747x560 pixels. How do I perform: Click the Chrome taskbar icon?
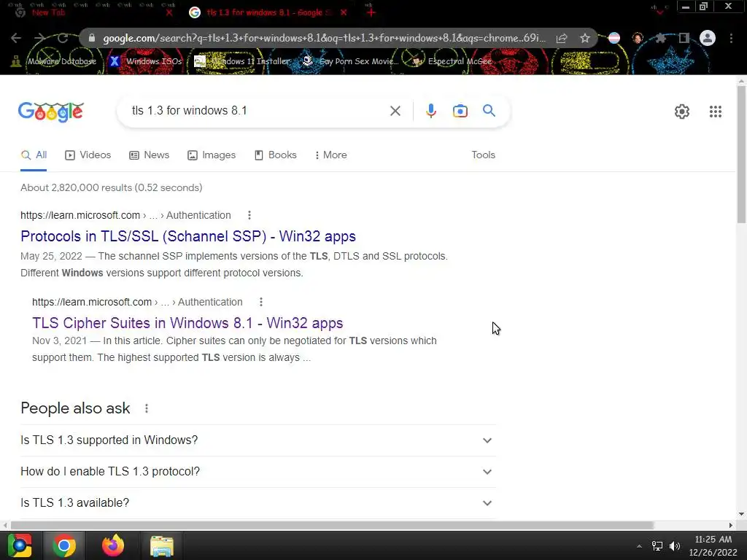[x=64, y=545]
